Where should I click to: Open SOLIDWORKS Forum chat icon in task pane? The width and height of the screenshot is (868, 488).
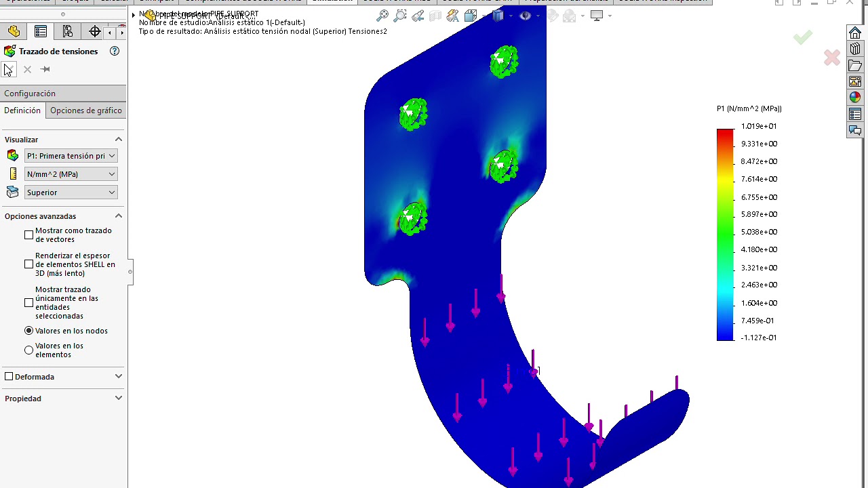coord(855,131)
